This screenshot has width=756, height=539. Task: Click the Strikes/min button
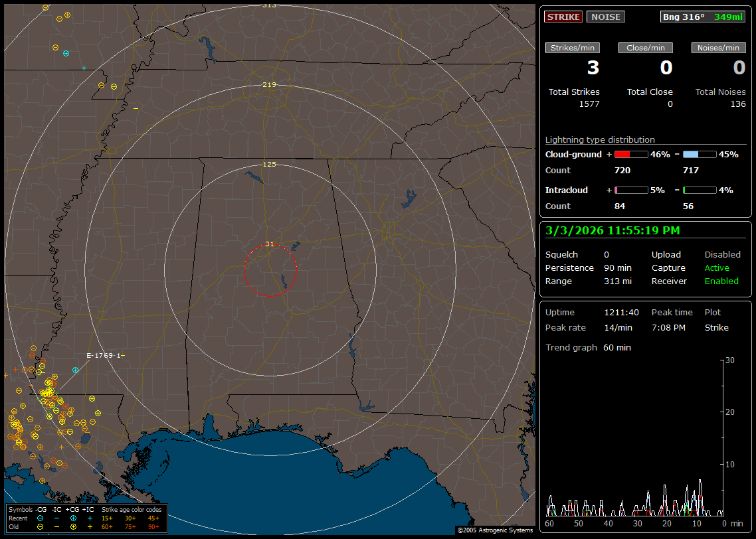[x=573, y=48]
